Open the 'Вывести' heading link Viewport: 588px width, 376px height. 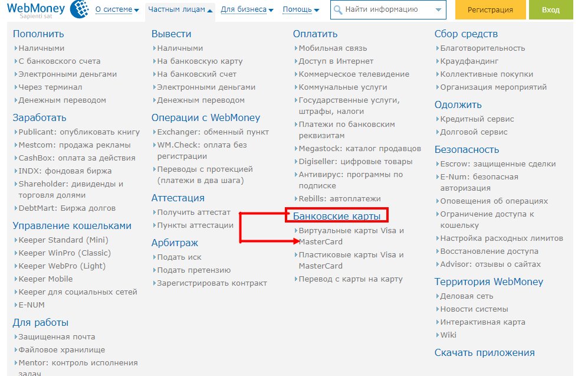point(172,34)
